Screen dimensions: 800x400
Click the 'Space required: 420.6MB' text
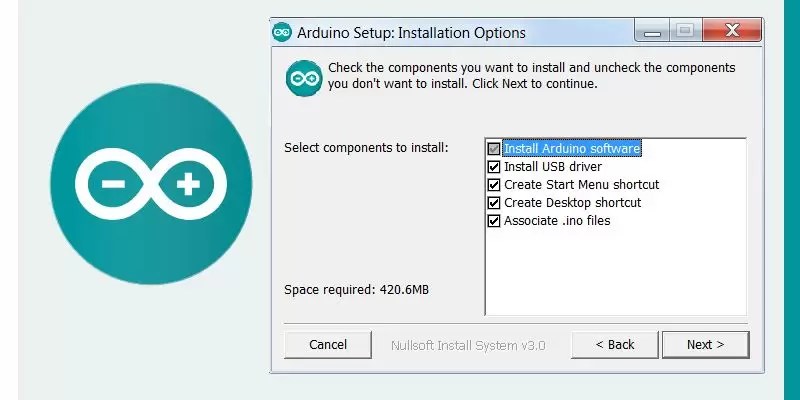tap(356, 290)
